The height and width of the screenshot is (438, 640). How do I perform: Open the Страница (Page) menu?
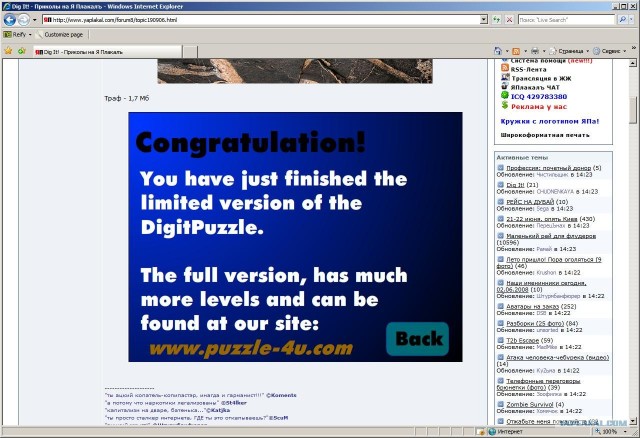coord(569,51)
